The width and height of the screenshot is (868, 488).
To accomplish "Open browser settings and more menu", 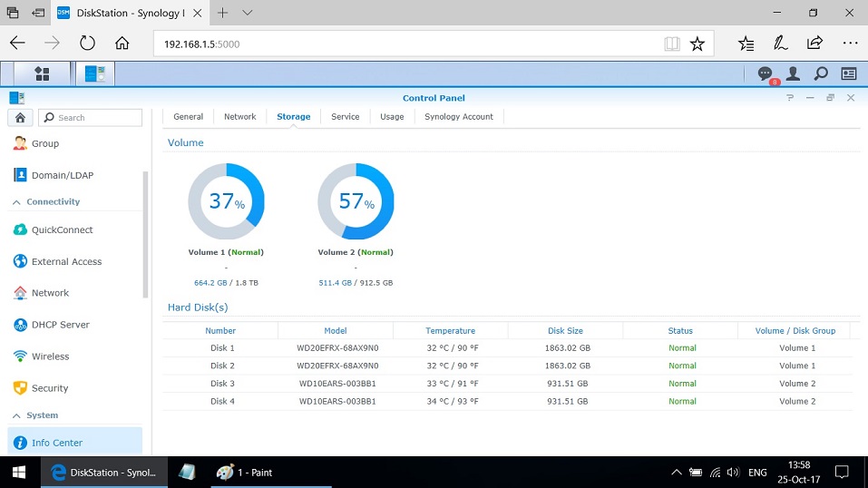I will click(x=850, y=44).
